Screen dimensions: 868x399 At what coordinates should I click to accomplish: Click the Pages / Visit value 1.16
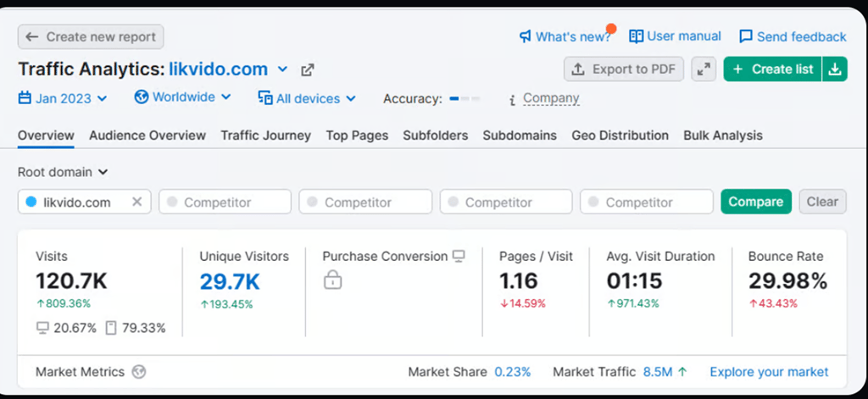(x=519, y=282)
